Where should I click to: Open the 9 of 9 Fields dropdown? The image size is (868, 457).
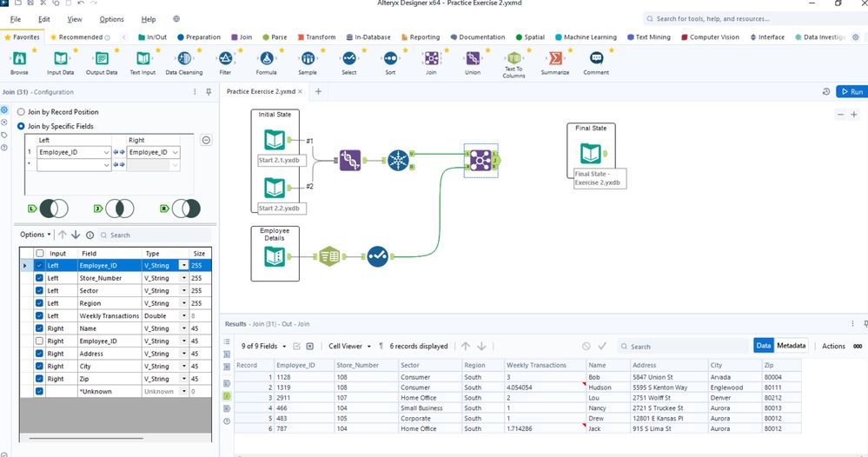pos(263,346)
